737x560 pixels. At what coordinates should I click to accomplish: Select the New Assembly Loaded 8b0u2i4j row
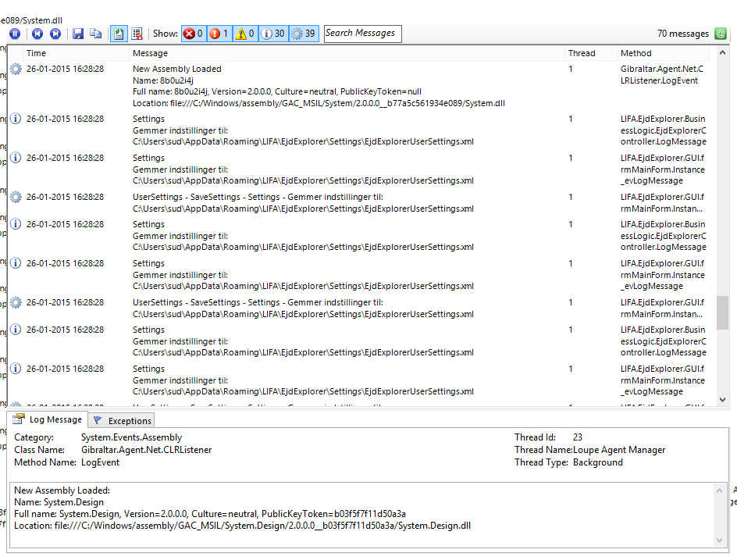312,86
